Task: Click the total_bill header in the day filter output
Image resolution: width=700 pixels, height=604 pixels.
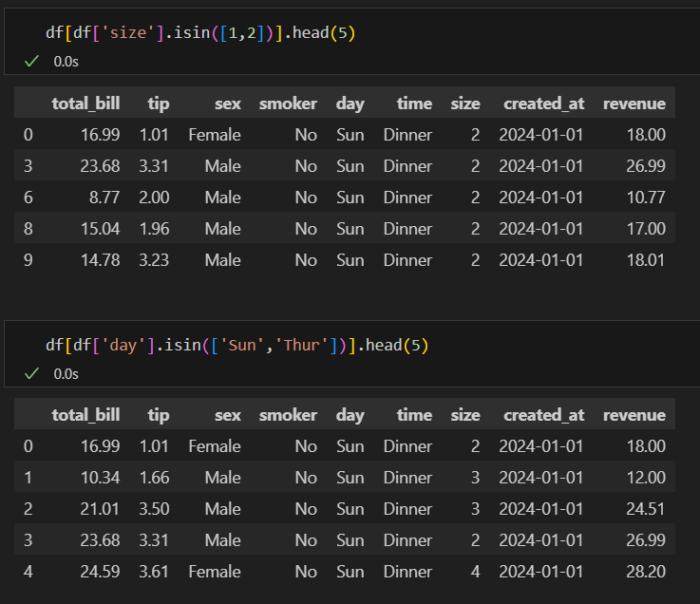Action: click(x=85, y=415)
